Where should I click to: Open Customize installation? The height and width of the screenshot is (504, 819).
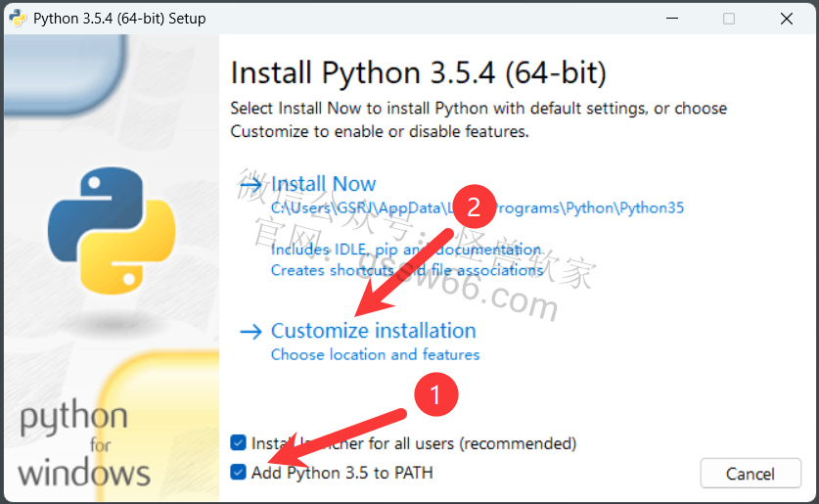coord(374,331)
